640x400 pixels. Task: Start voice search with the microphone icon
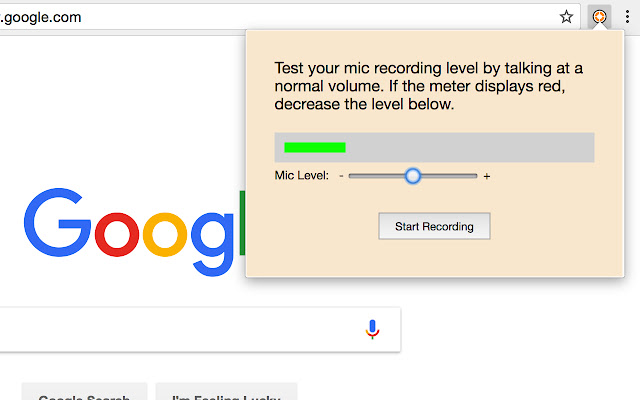[x=372, y=329]
